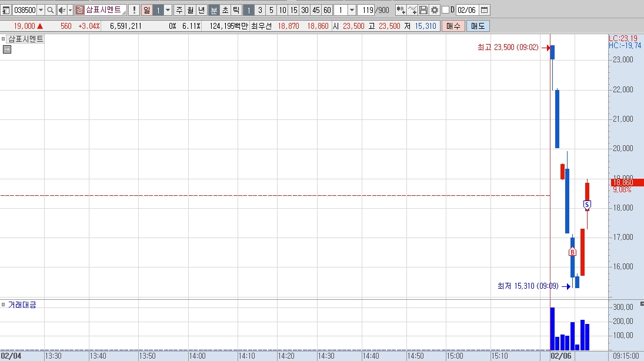Choose the 30-minute interval
Image resolution: width=644 pixels, height=361 pixels.
[305, 10]
